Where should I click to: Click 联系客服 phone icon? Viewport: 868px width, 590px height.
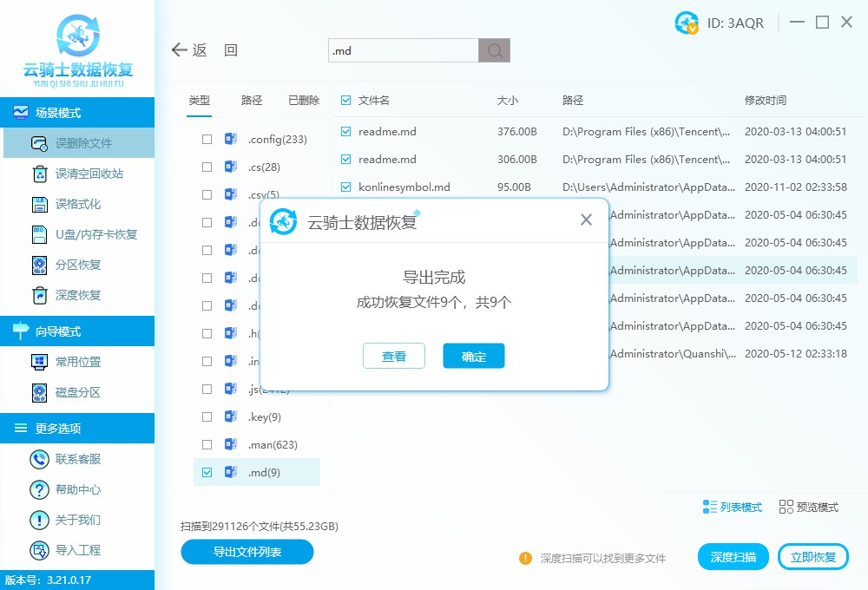coord(39,459)
